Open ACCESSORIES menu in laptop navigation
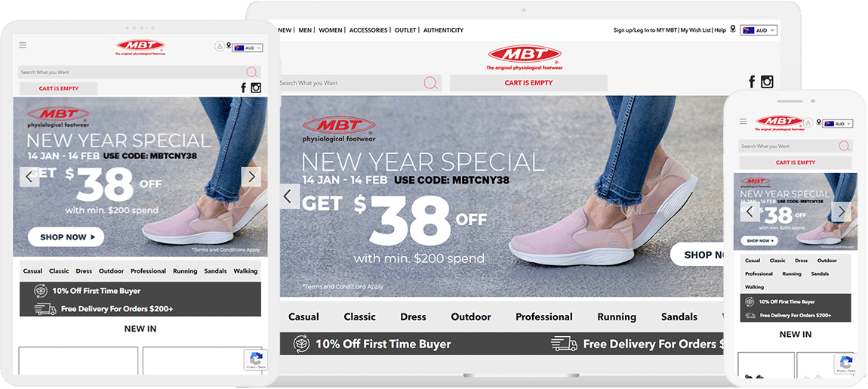Screen dimensions: 868x389 click(368, 30)
